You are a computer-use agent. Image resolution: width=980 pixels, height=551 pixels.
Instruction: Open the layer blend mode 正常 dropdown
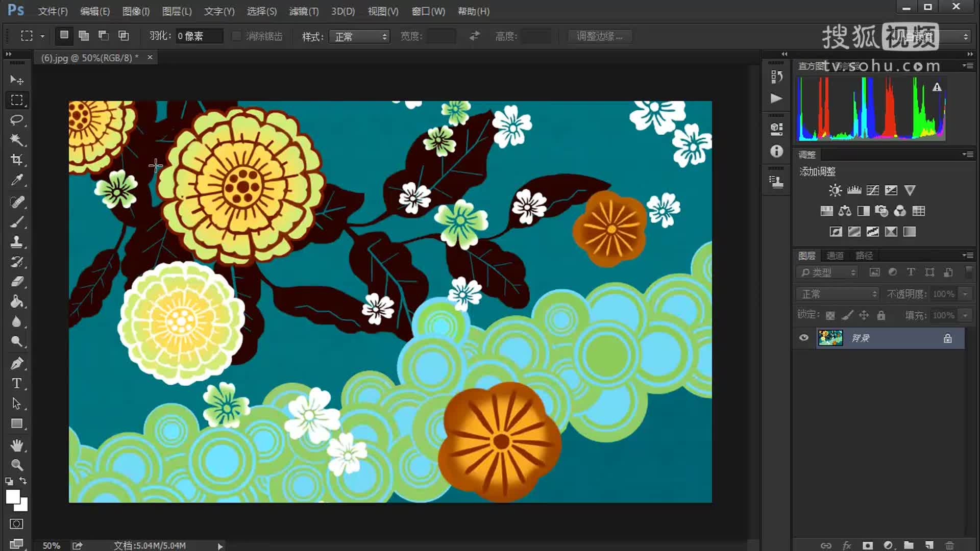click(x=838, y=294)
